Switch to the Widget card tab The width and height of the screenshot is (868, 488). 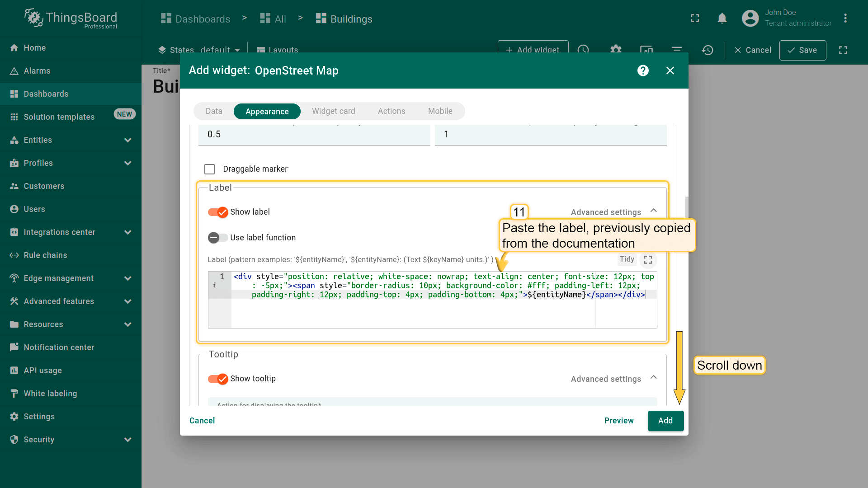point(333,111)
